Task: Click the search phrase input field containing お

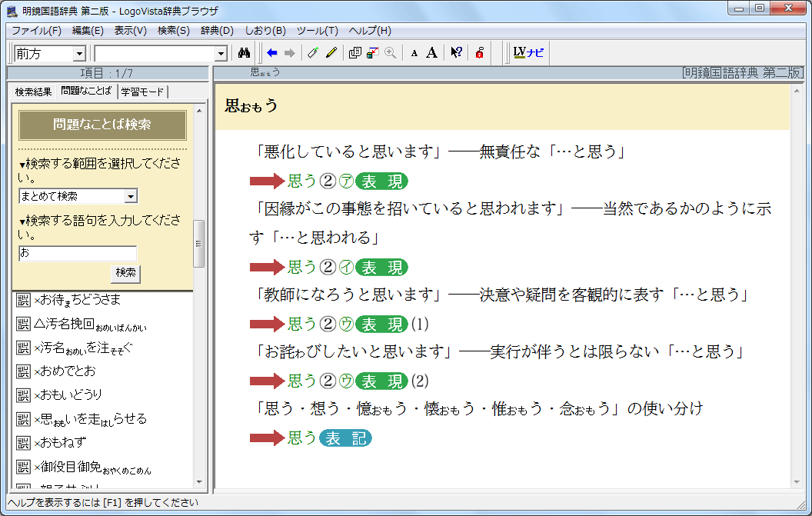Action: pos(77,253)
